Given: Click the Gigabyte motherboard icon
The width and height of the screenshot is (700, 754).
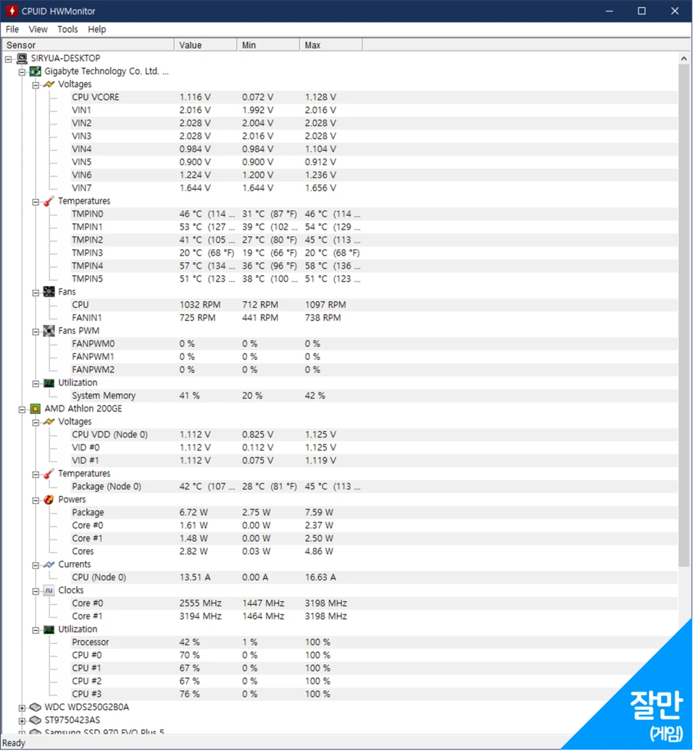Looking at the screenshot, I should (x=36, y=71).
